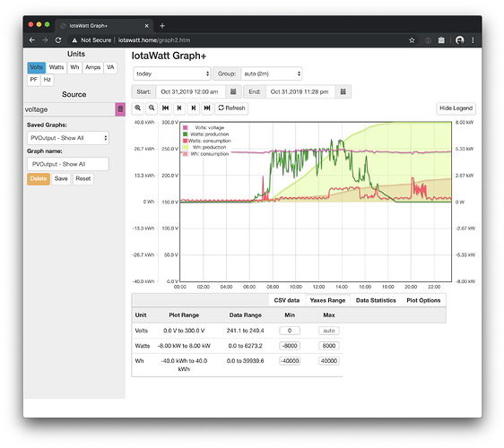Click the Watts Max 8000 input field

click(329, 346)
